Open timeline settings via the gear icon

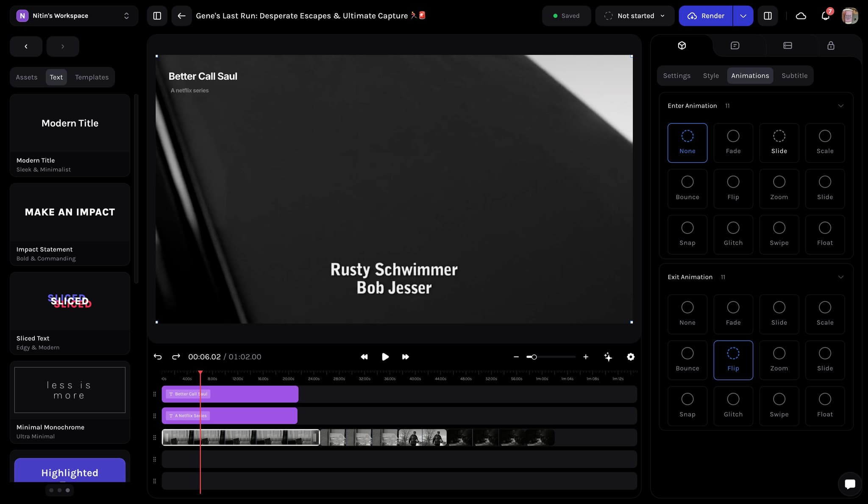630,356
